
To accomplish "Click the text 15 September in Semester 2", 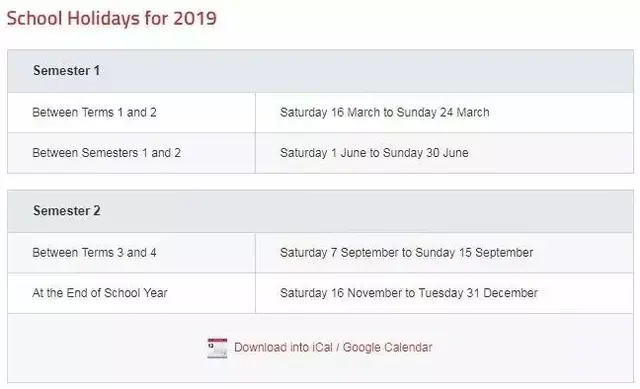I will [496, 253].
